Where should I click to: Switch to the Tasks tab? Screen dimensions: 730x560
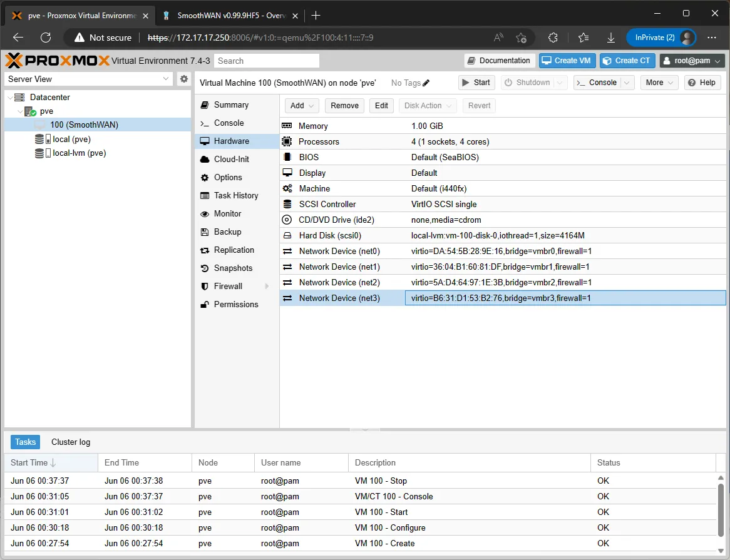[x=25, y=442]
